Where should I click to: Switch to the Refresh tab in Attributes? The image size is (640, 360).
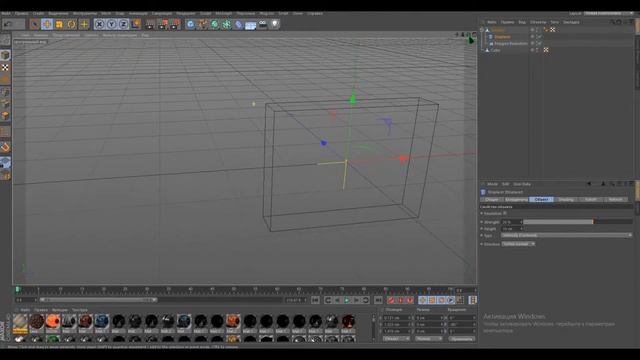[616, 199]
